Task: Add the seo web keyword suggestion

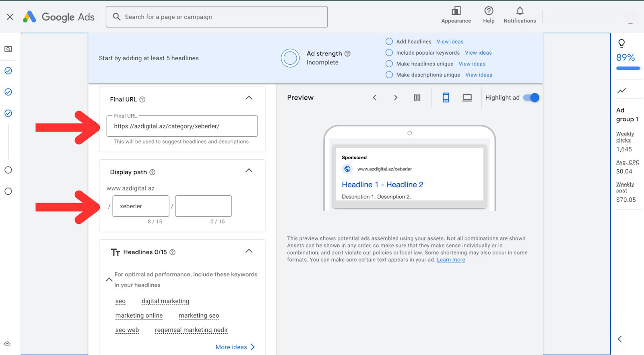Action: click(127, 330)
